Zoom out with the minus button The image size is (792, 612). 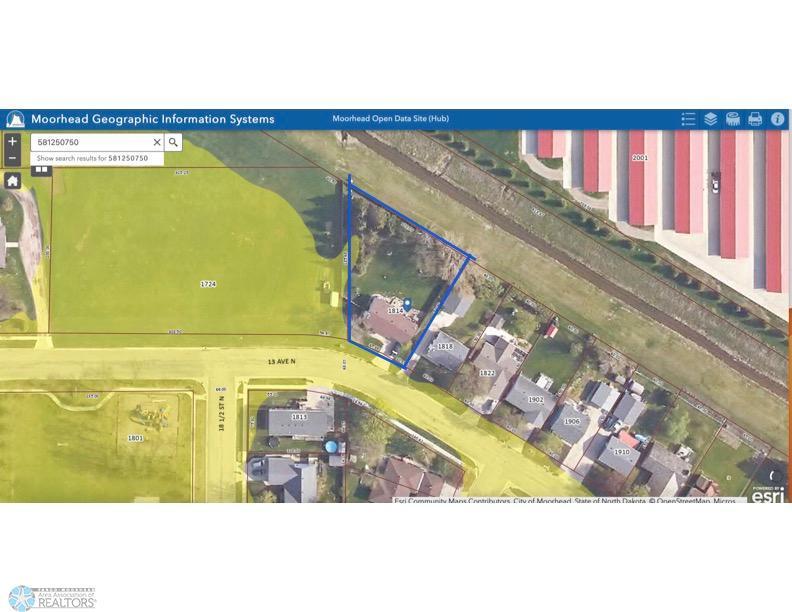[x=13, y=158]
